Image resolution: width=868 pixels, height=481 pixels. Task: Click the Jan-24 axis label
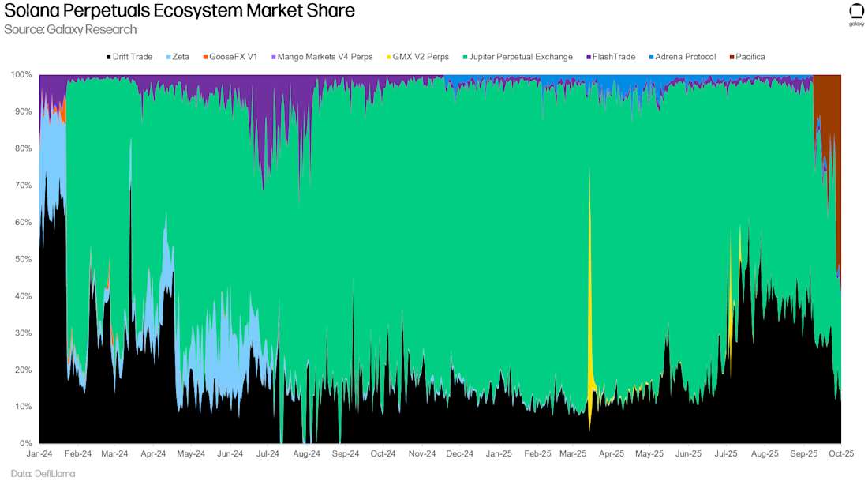[x=39, y=453]
